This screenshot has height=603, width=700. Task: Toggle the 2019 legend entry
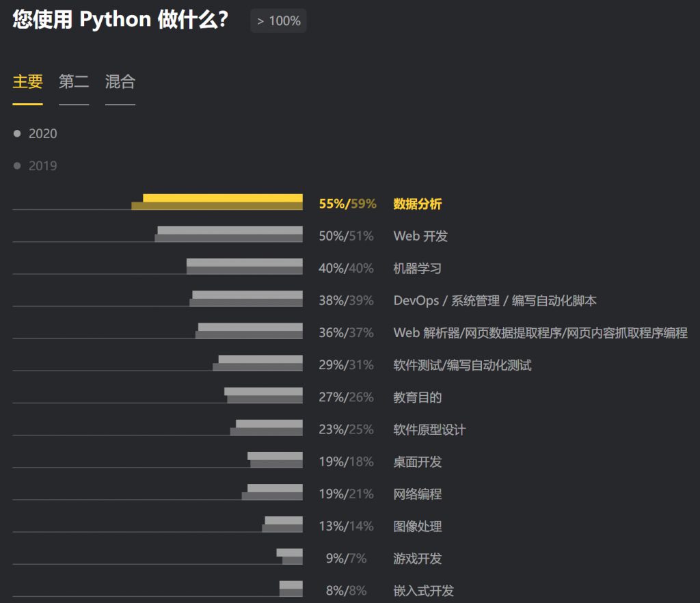[36, 165]
